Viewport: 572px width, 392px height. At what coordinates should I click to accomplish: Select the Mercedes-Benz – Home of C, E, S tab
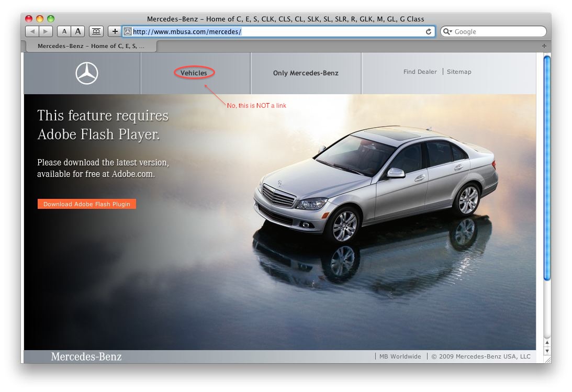coord(91,46)
